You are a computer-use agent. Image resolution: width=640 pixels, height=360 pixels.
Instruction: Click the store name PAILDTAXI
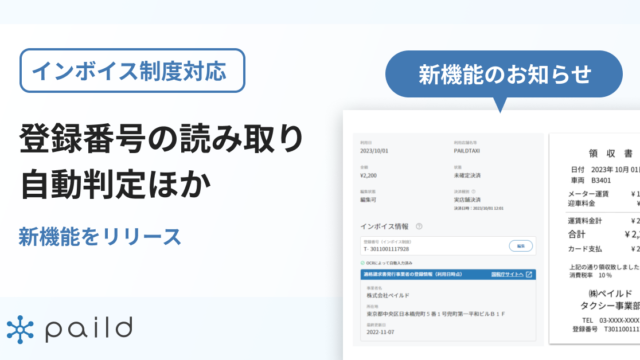point(467,151)
